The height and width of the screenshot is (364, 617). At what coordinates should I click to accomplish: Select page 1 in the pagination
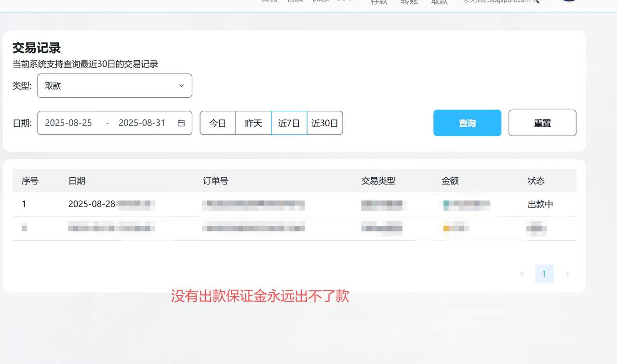544,274
